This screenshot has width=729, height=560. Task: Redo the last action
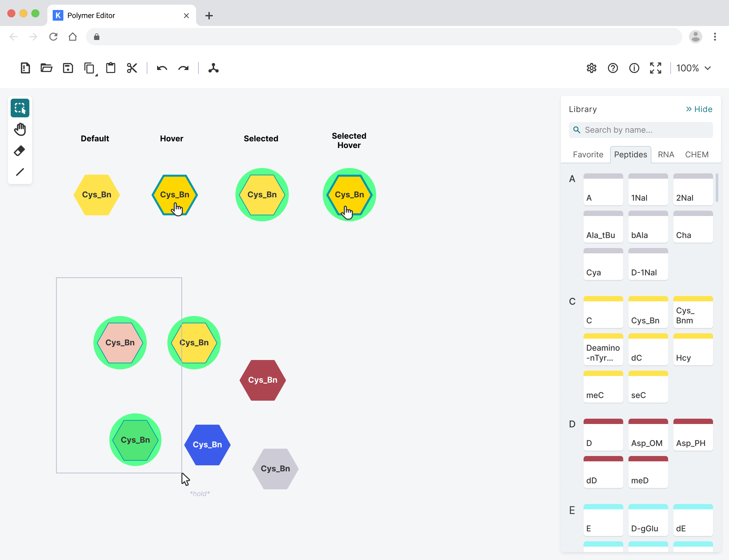point(183,68)
